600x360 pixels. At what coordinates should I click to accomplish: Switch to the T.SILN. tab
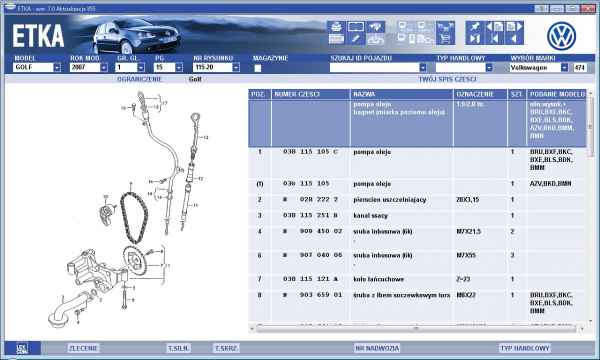(178, 348)
